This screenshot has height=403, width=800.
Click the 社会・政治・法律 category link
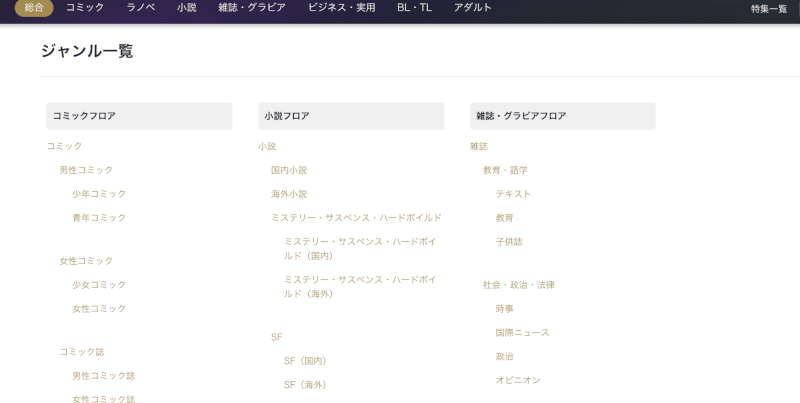point(518,285)
